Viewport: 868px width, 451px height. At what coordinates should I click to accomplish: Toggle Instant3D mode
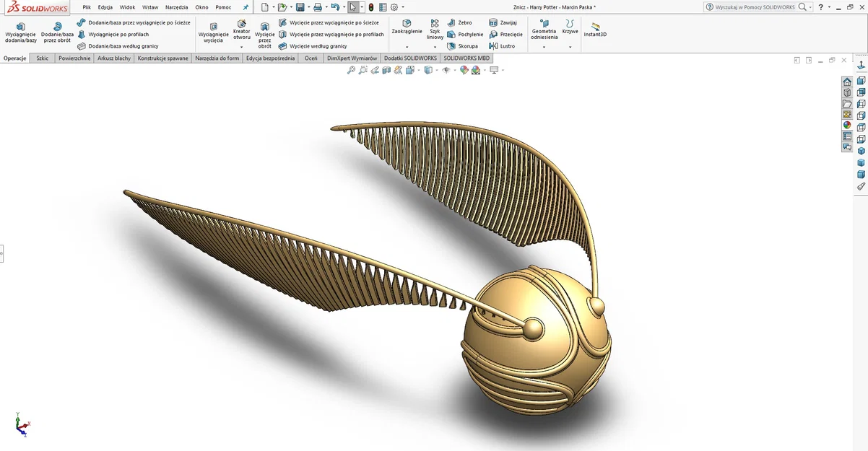tap(594, 30)
